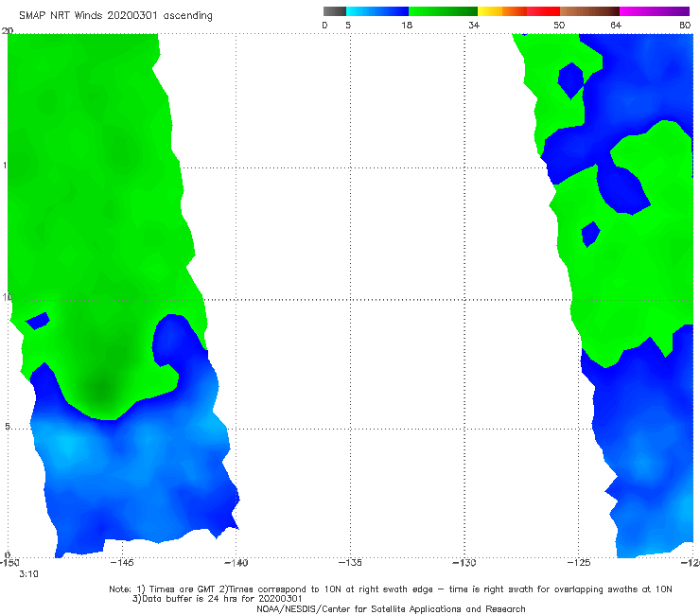The width and height of the screenshot is (700, 615).
Task: Select the green segment of the colorbar
Action: click(x=443, y=11)
